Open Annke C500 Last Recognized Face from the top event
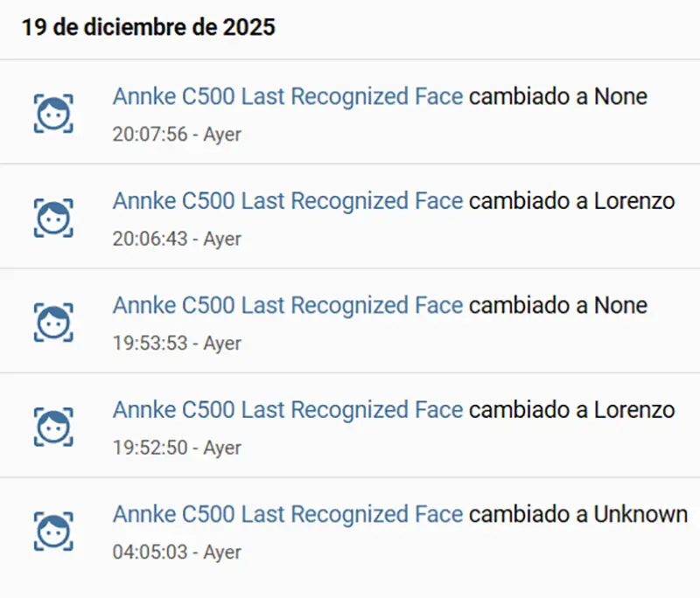 [x=287, y=96]
